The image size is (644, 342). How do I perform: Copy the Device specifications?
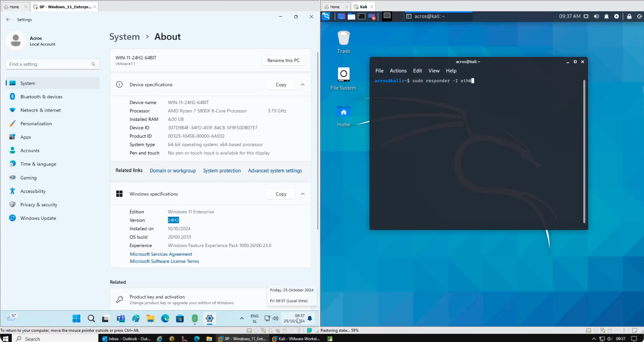(x=281, y=85)
